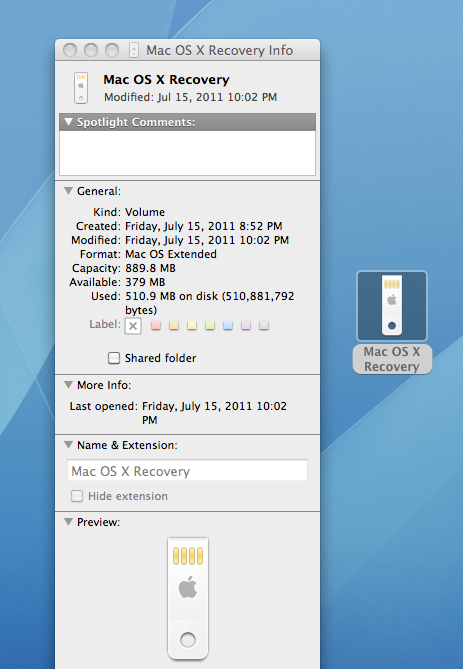Collapse the More Info section
This screenshot has width=463, height=669.
point(68,385)
